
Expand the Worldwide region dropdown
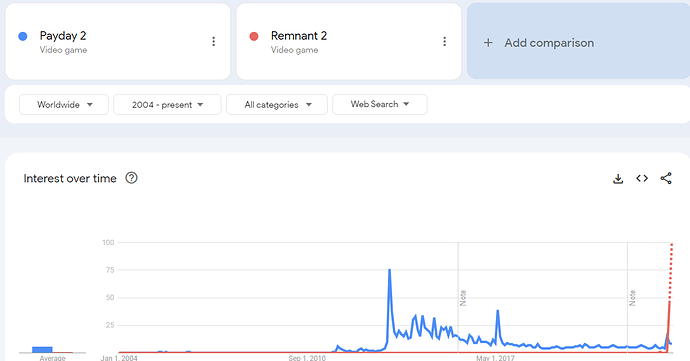(x=64, y=104)
